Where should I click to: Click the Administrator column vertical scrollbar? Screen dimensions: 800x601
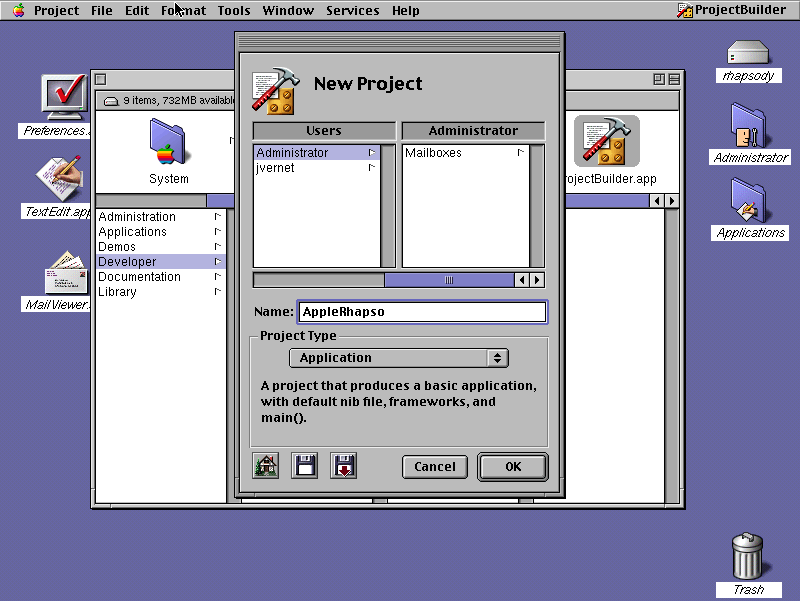pyautogui.click(x=537, y=206)
